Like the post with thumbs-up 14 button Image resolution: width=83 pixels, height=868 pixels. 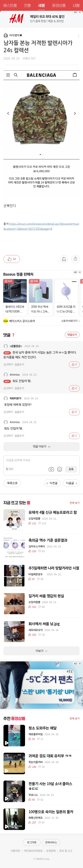tap(11, 259)
